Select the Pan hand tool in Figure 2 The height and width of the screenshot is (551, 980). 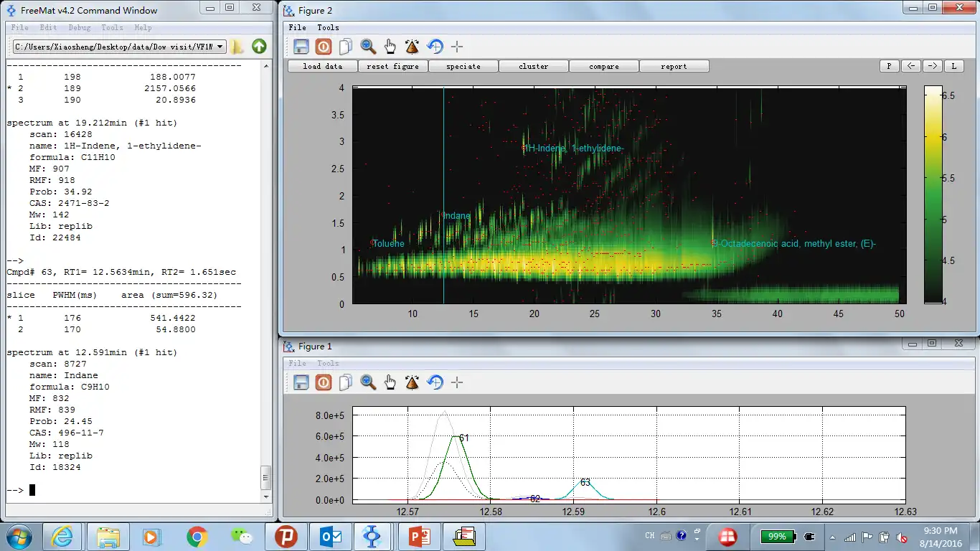tap(390, 47)
